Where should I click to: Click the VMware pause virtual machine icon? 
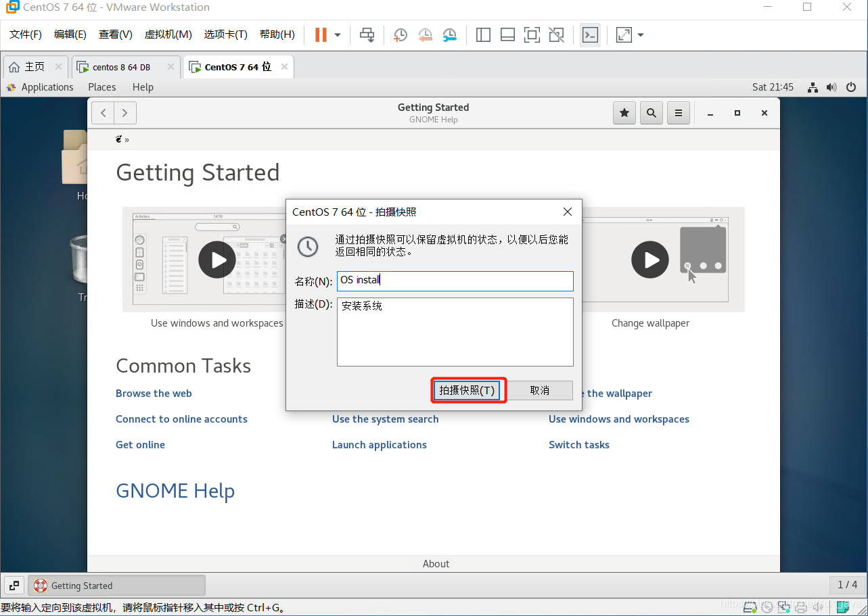[321, 34]
